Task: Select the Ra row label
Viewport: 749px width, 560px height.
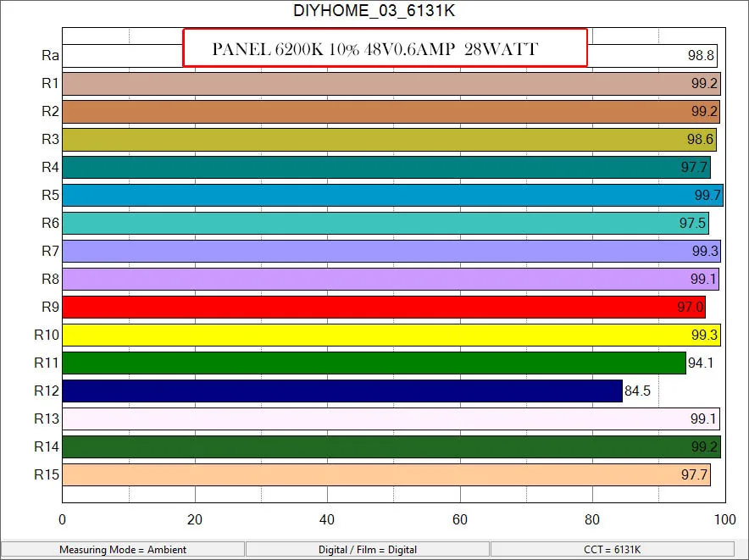Action: tap(51, 55)
